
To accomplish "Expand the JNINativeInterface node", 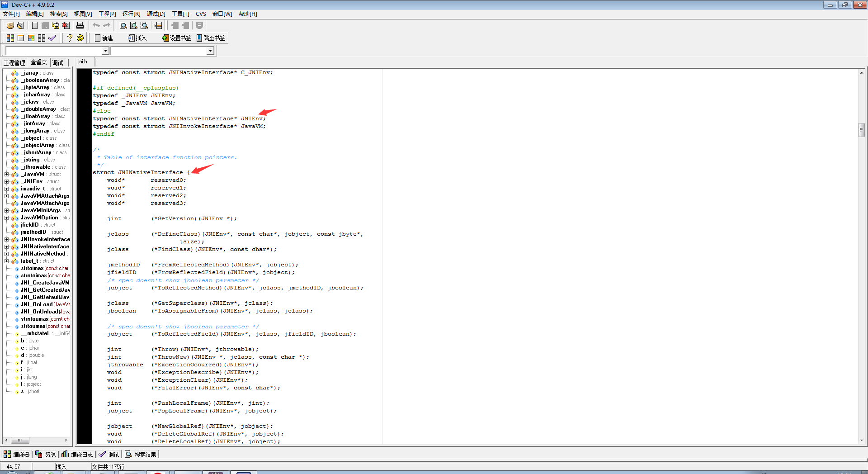I will point(7,246).
